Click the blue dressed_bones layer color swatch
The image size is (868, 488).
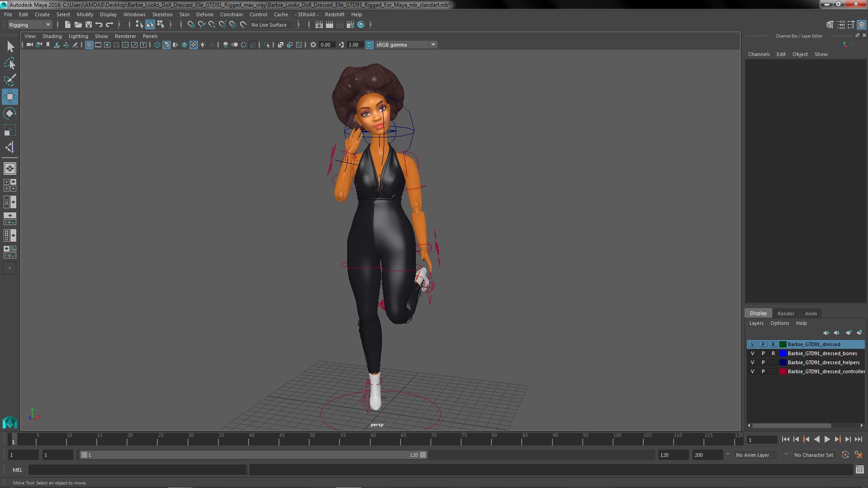point(783,353)
